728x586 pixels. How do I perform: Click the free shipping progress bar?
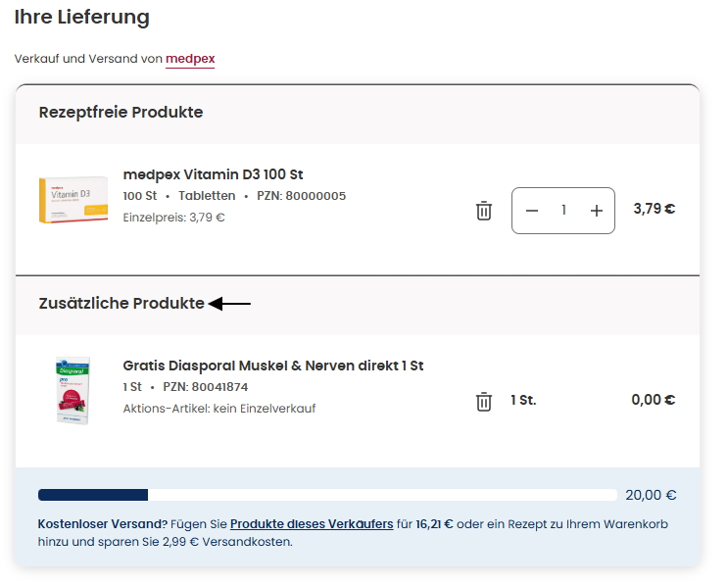click(327, 495)
